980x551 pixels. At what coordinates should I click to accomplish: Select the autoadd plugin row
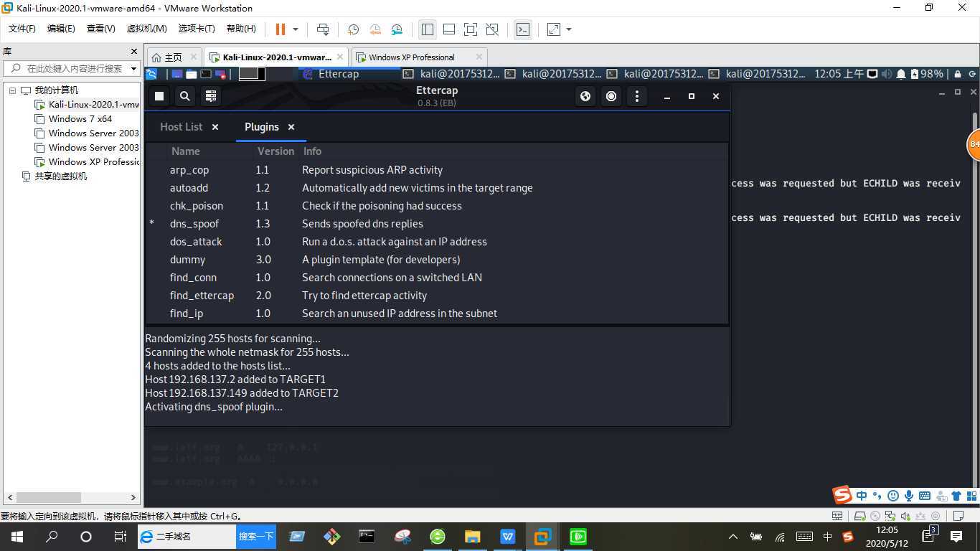click(x=437, y=188)
